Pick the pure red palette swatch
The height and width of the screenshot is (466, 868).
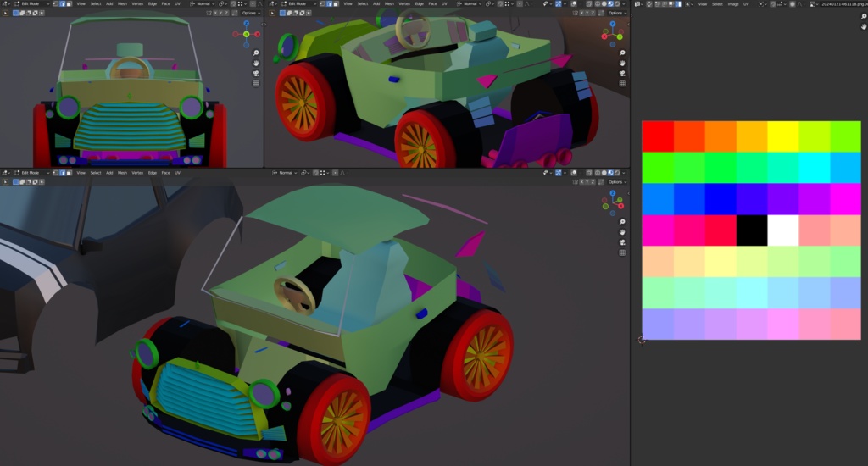(658, 136)
